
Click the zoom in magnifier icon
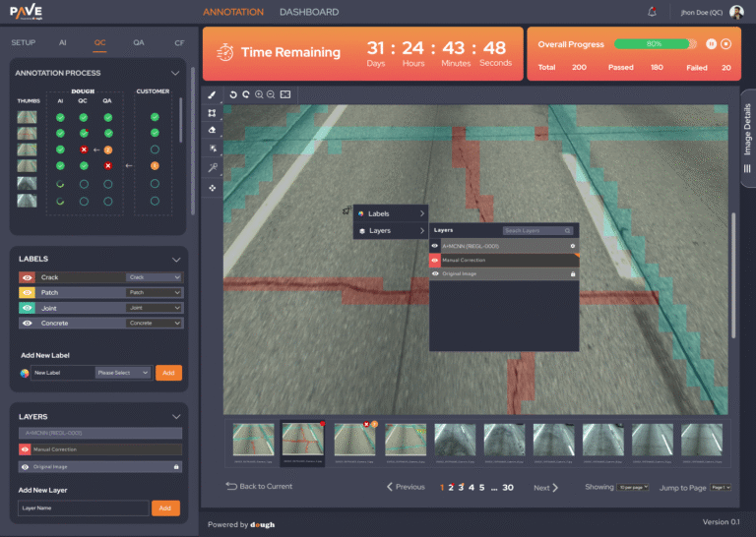(x=259, y=94)
